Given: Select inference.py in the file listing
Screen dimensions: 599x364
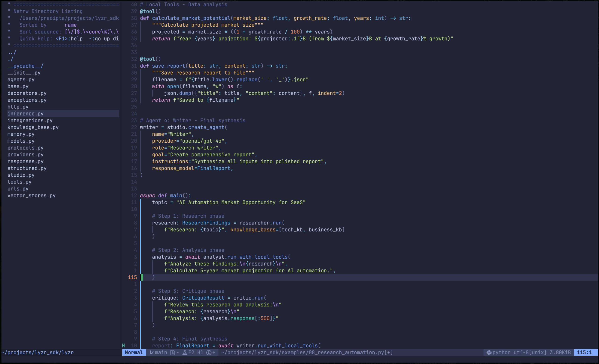Looking at the screenshot, I should tap(26, 114).
